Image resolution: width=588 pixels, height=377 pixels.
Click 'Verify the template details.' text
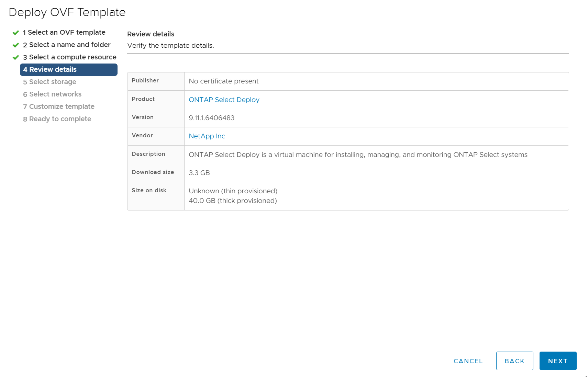[x=170, y=45]
